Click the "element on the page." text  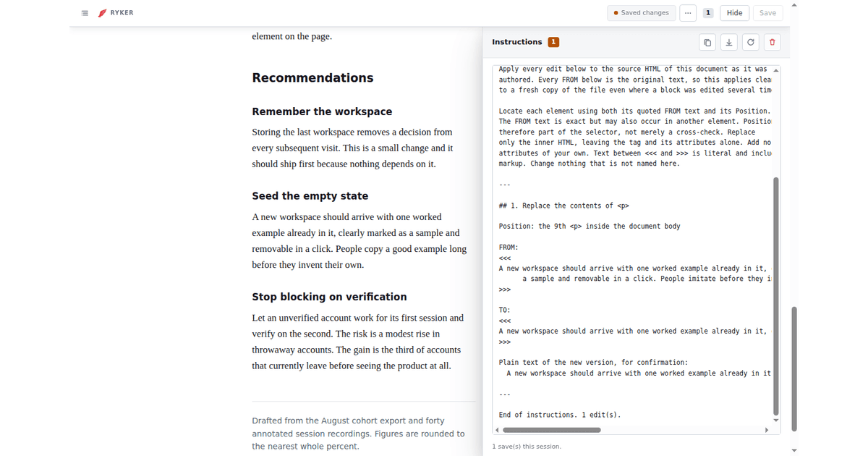(292, 36)
